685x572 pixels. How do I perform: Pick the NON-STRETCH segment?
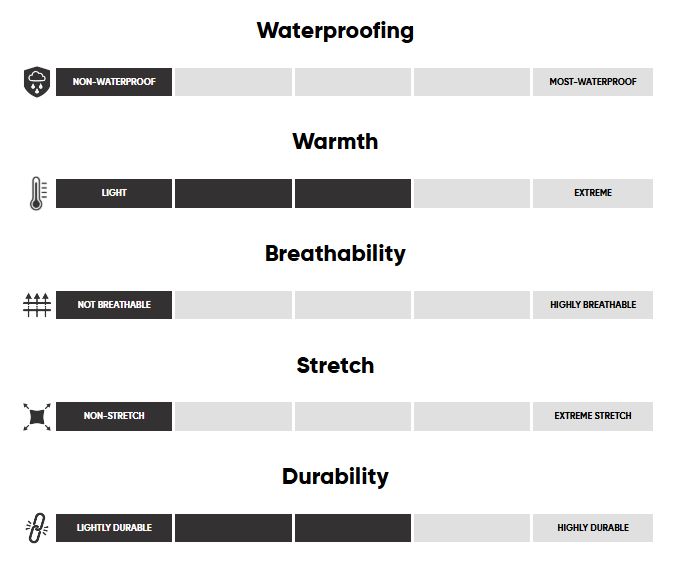(114, 416)
